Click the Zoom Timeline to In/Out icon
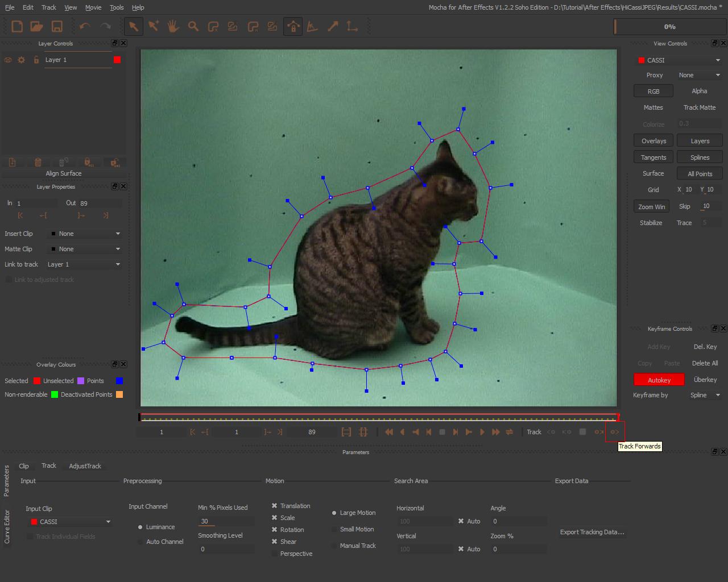728x582 pixels. tap(346, 432)
